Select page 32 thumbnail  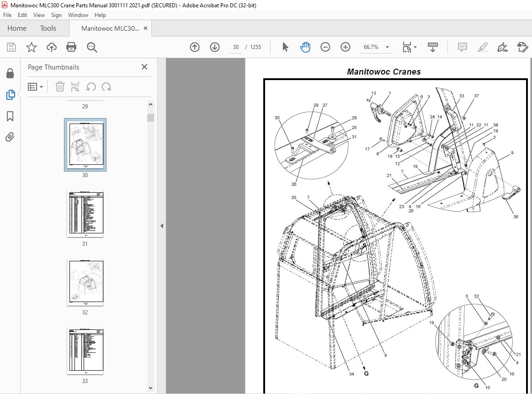pos(85,282)
